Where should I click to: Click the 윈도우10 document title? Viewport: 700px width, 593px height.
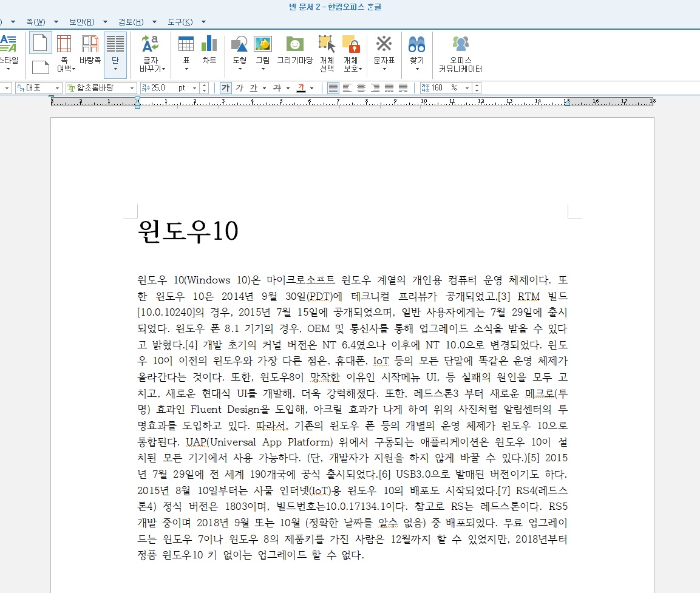(188, 231)
